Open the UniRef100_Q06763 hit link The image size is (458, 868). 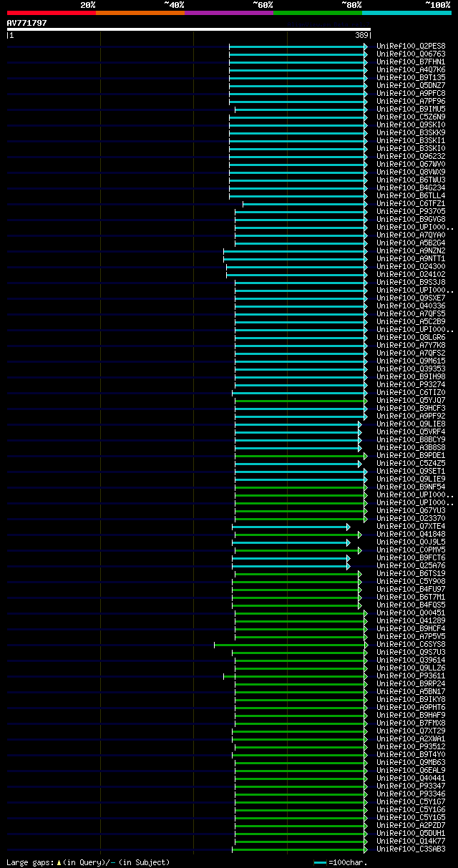pyautogui.click(x=411, y=54)
